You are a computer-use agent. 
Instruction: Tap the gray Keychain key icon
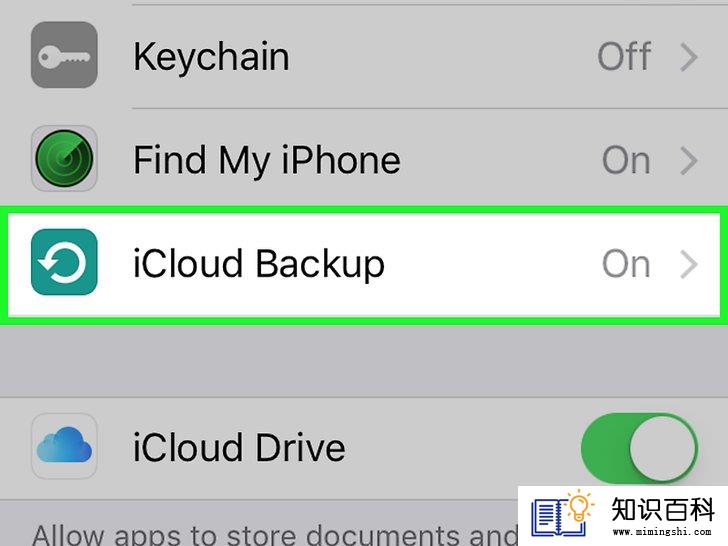coord(64,55)
